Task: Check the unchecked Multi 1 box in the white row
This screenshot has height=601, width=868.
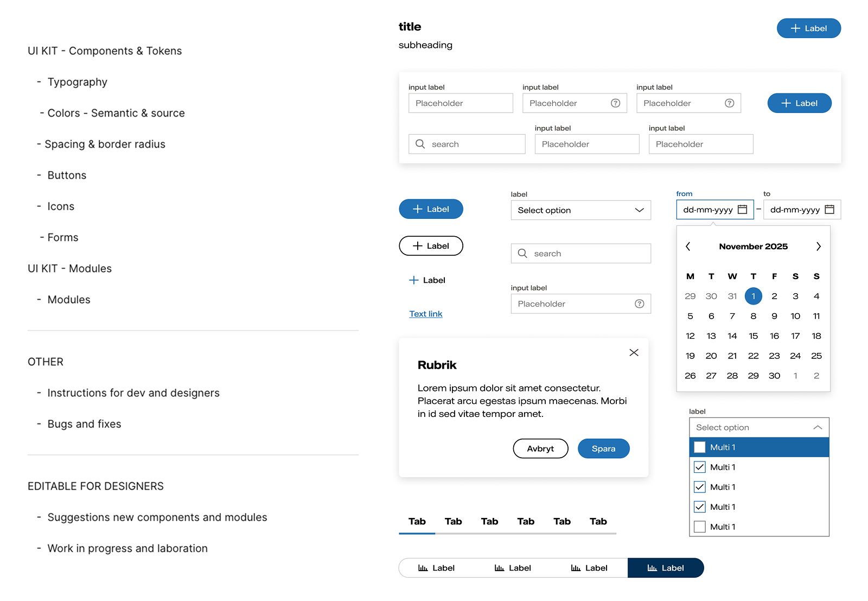Action: [x=700, y=527]
